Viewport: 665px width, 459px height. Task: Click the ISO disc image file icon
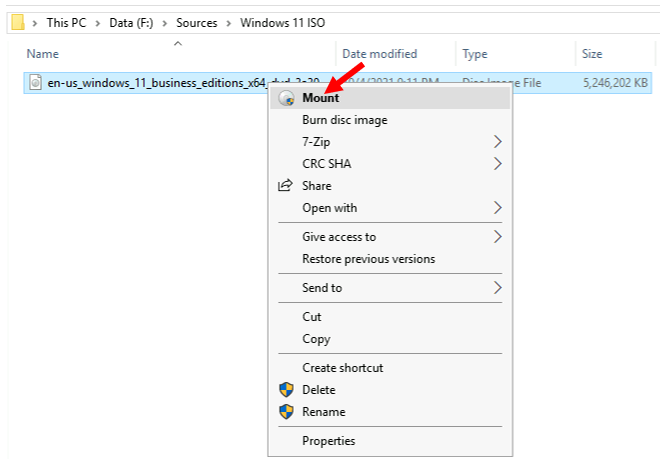36,82
